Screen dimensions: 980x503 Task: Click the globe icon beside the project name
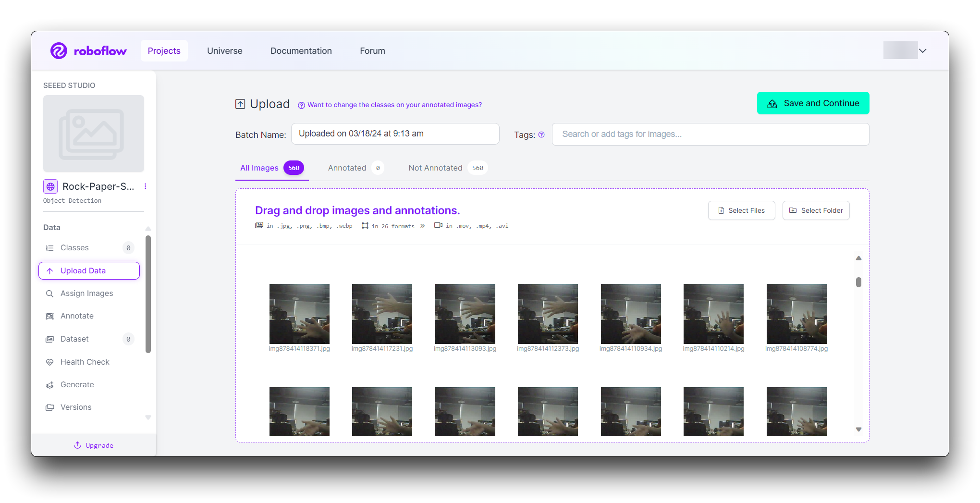point(50,186)
